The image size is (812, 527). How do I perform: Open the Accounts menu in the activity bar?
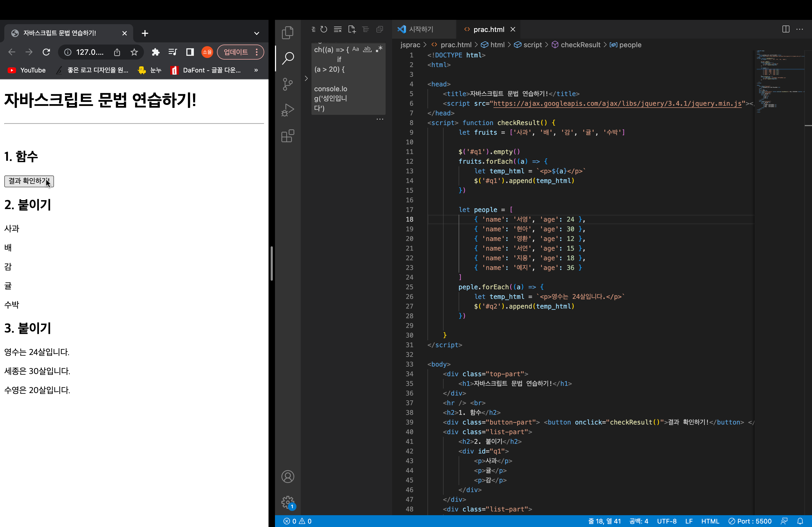click(288, 476)
